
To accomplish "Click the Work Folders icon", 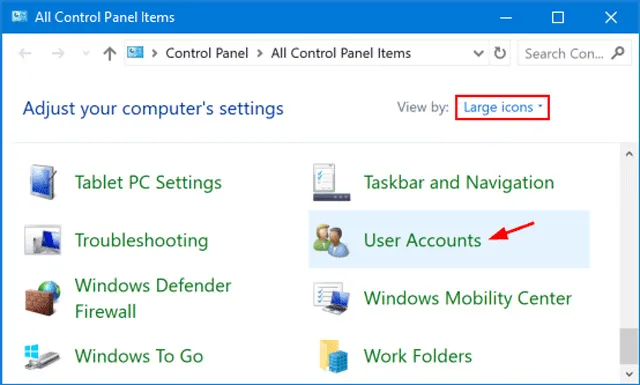I will tap(333, 356).
